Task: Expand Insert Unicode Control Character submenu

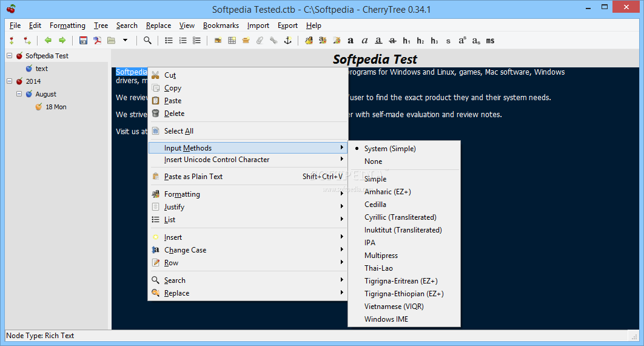Action: pyautogui.click(x=248, y=160)
